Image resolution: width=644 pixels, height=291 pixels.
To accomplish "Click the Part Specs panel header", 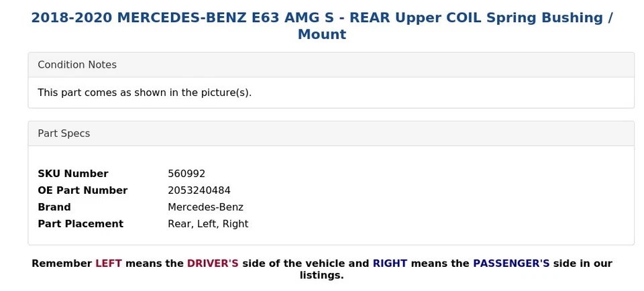I will coord(64,133).
